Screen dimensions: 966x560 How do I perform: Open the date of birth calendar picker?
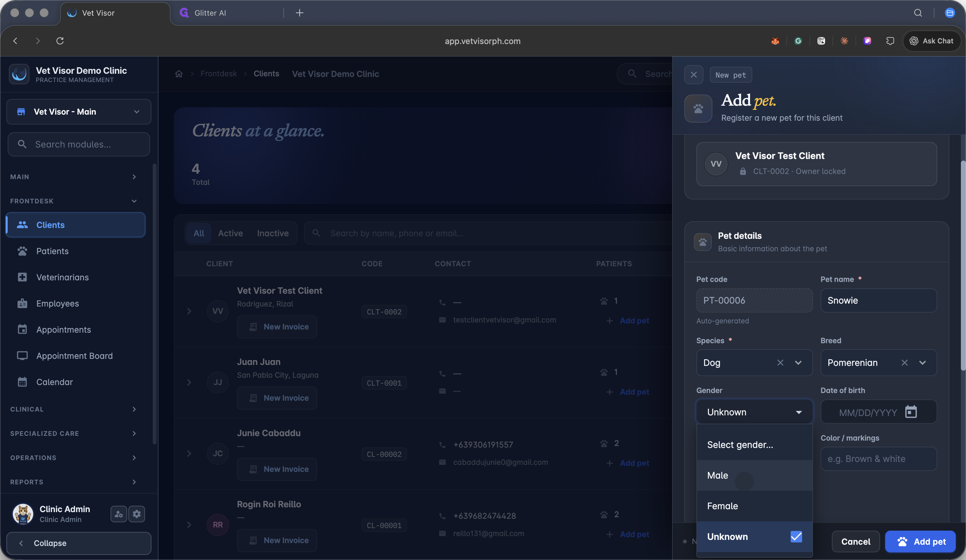(911, 412)
